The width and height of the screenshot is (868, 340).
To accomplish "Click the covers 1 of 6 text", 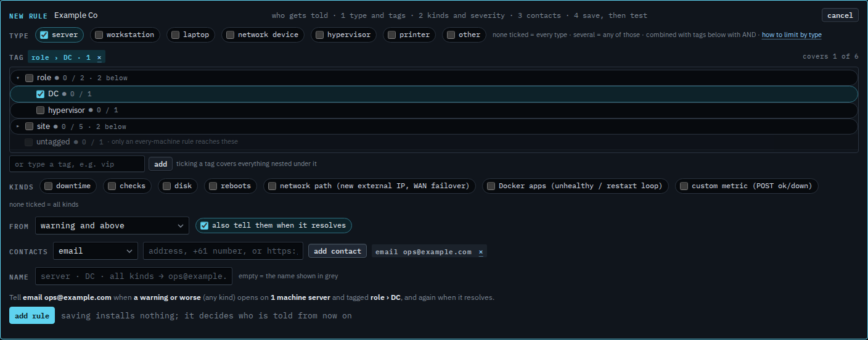I will click(830, 56).
